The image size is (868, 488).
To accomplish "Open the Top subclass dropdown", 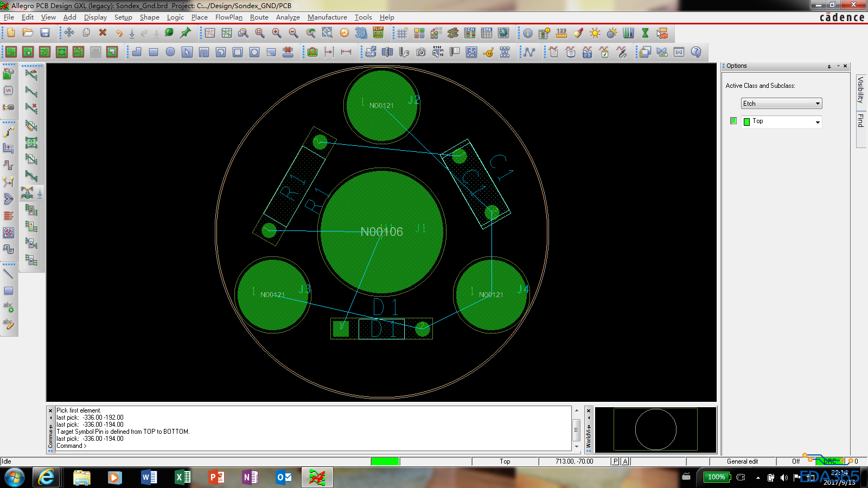I will 782,121.
